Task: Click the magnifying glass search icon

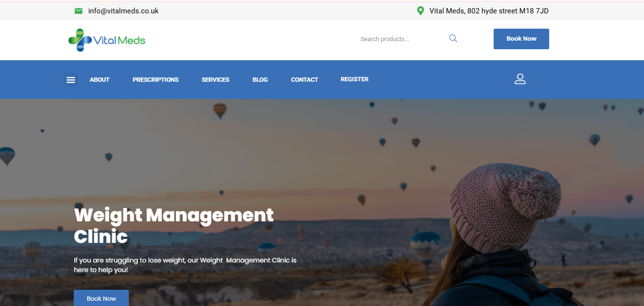Action: point(453,39)
